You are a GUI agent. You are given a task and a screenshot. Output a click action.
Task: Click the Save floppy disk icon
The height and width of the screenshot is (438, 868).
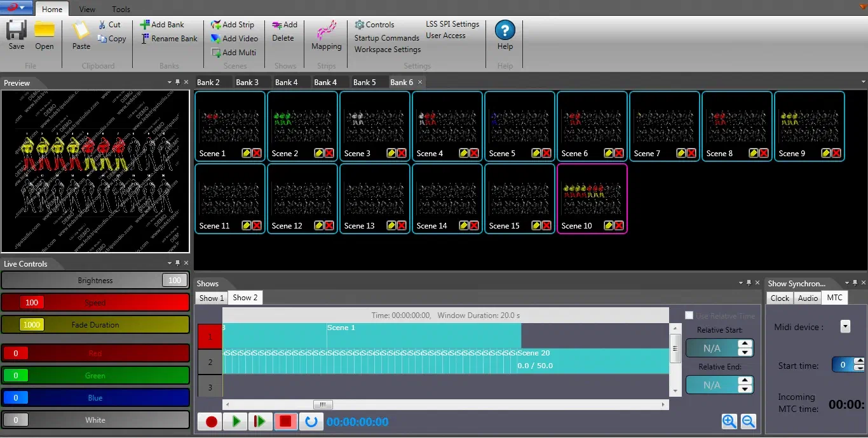[17, 30]
